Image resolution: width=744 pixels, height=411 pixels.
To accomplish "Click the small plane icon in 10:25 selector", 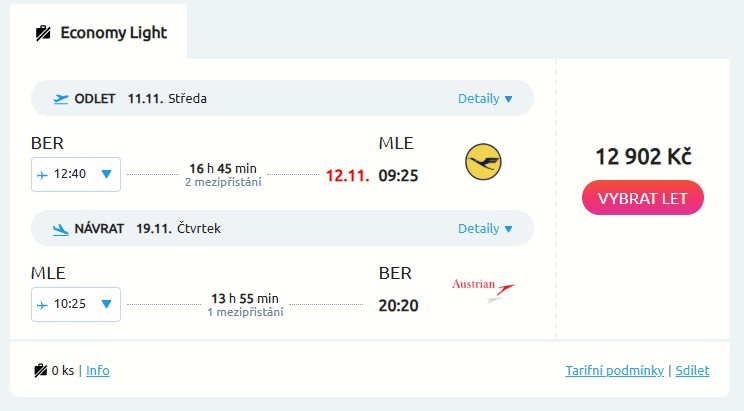I will click(42, 304).
